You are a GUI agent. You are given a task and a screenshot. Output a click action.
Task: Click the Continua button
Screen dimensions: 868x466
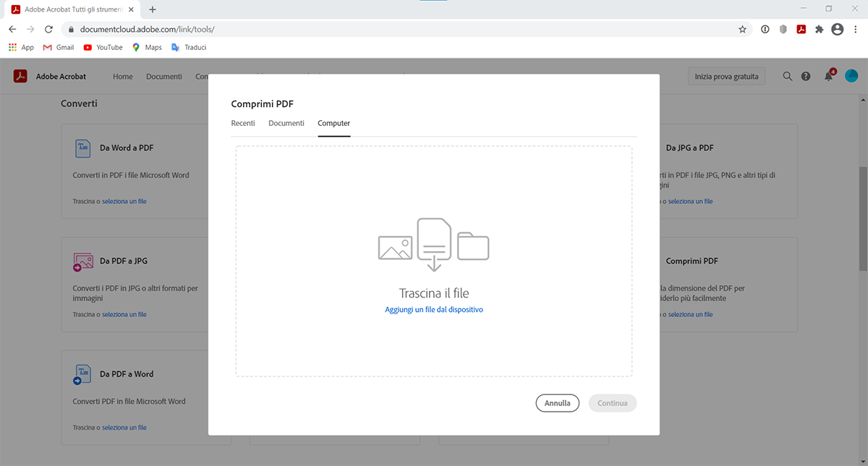tap(613, 403)
